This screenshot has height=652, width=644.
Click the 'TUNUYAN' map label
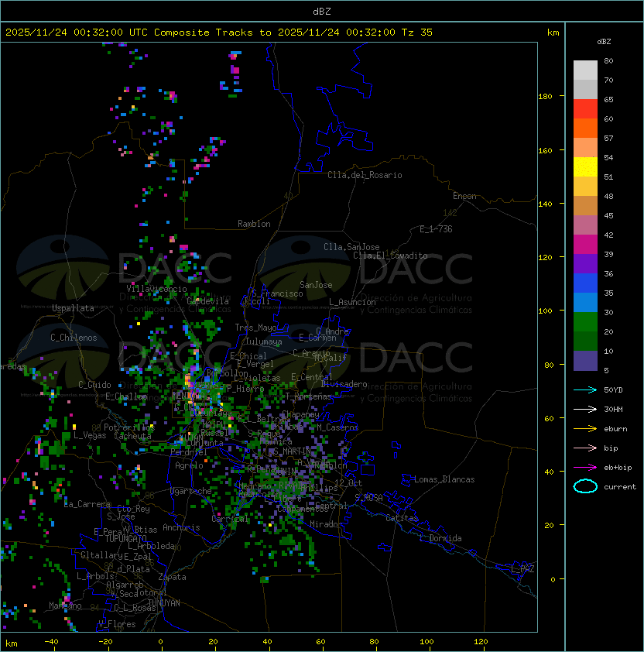[164, 603]
